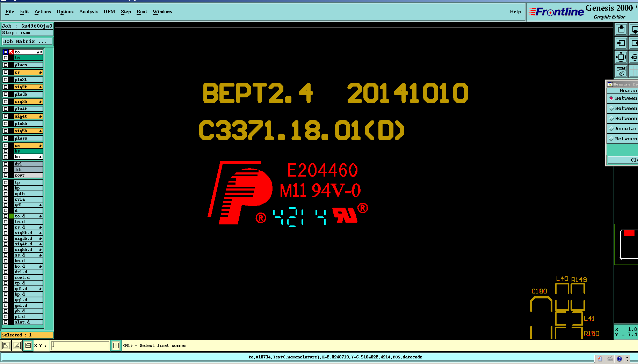The image size is (638, 364).
Task: Open the Analysis menu
Action: point(88,12)
